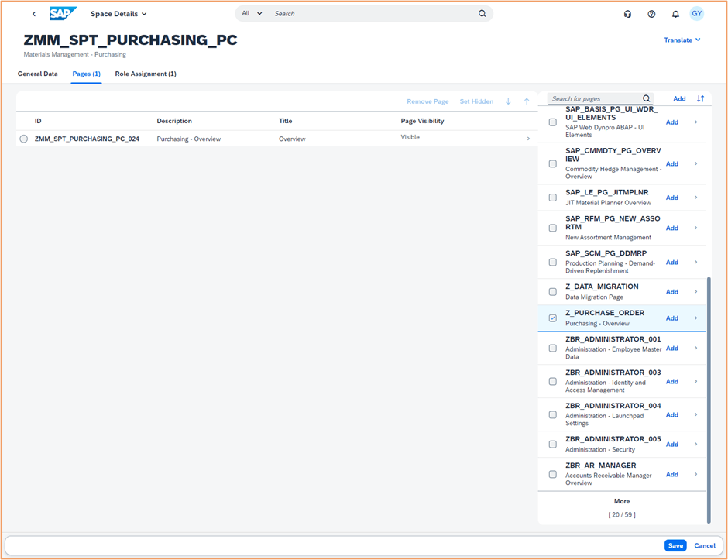Screen dimensions: 728x560
Task: Click the Remove Page button
Action: (x=428, y=101)
